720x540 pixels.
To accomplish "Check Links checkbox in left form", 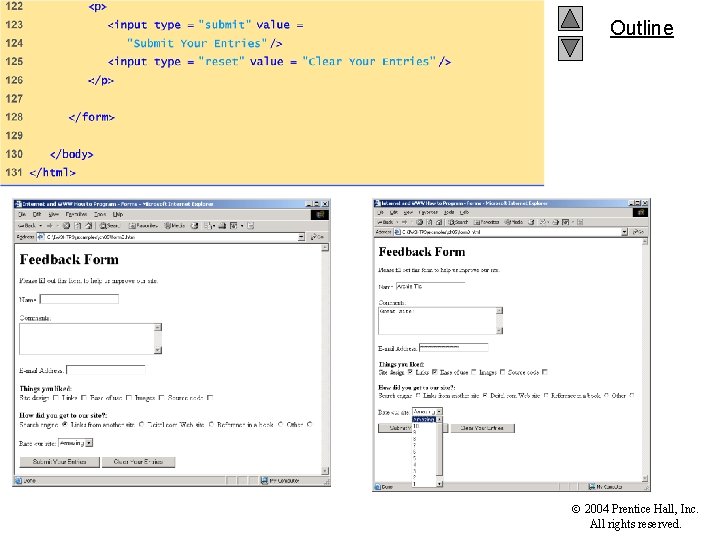I will click(x=84, y=398).
